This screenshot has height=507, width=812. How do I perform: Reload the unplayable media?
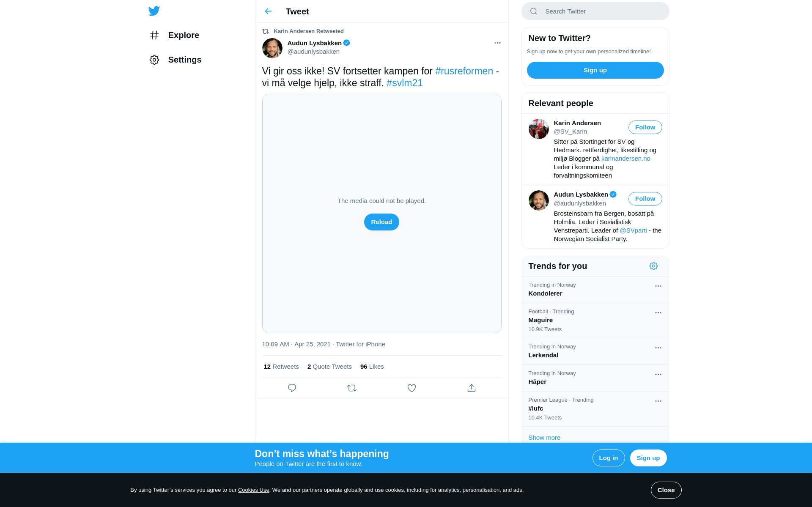(x=381, y=222)
